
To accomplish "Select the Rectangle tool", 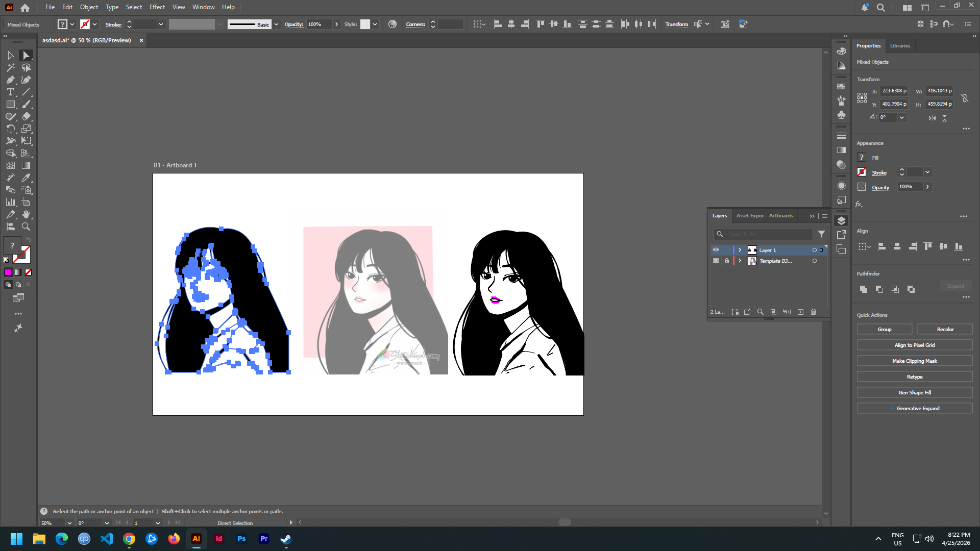I will pos(10,104).
